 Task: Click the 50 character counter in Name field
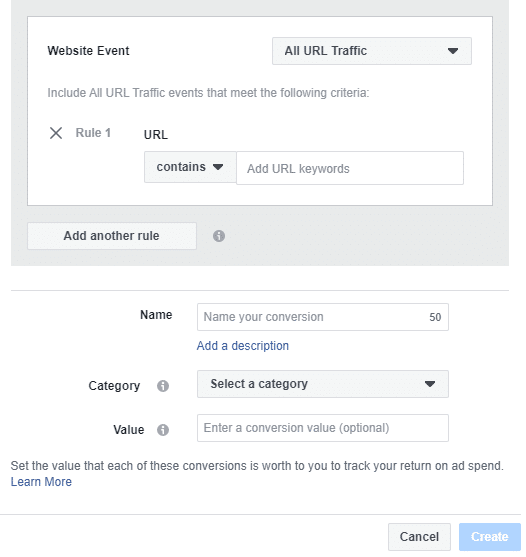pos(435,317)
